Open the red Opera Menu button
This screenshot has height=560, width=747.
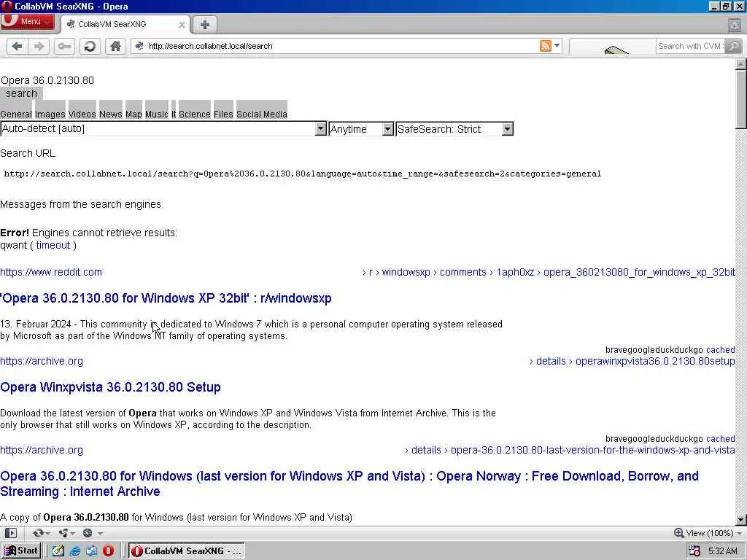[27, 21]
